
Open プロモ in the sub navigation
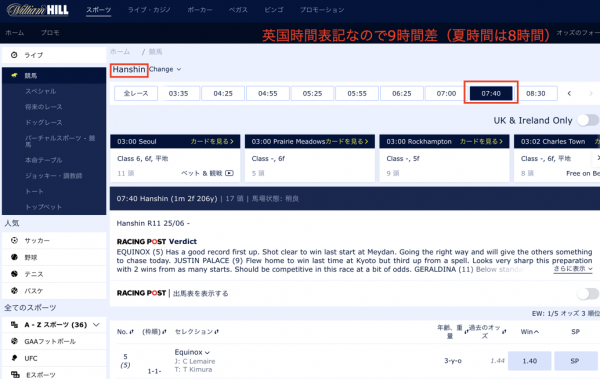(50, 33)
